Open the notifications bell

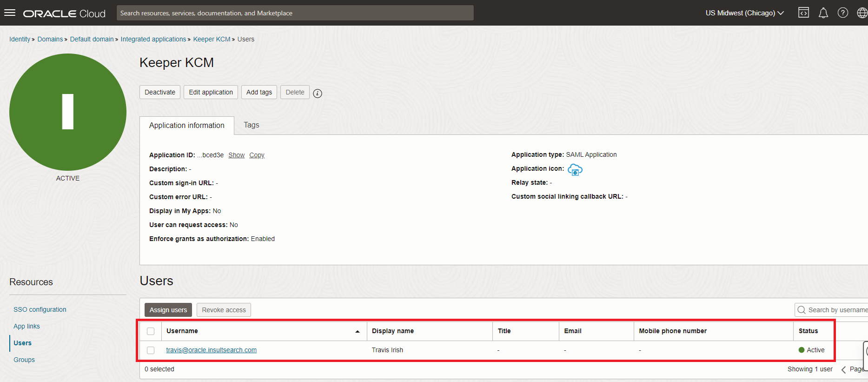[x=823, y=13]
